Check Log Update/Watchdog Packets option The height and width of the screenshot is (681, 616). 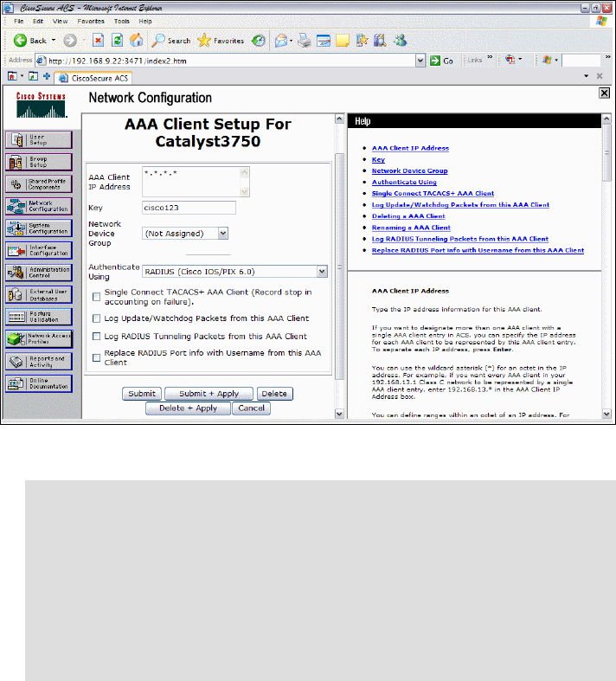click(96, 318)
